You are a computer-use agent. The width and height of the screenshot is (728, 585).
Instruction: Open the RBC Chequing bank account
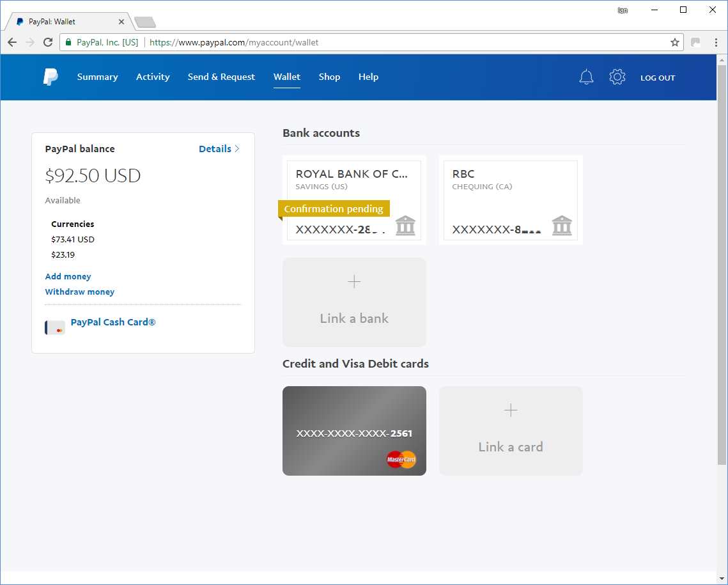point(510,200)
